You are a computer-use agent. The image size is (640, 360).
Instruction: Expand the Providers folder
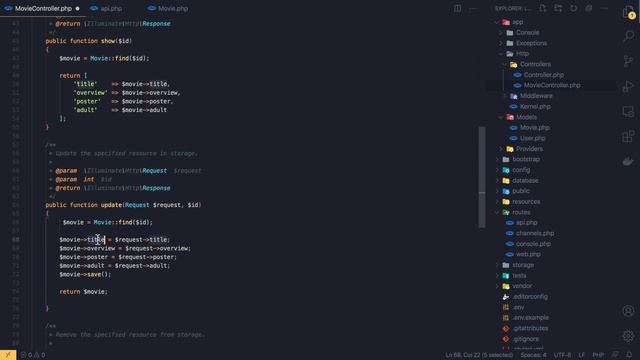(x=529, y=149)
